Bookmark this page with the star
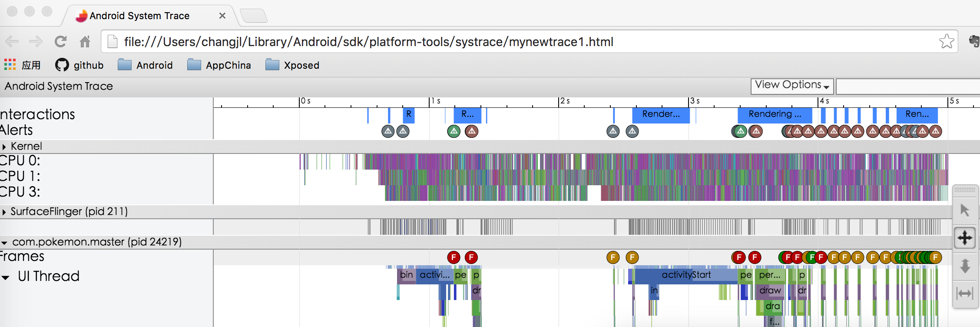980x327 pixels. pyautogui.click(x=947, y=42)
